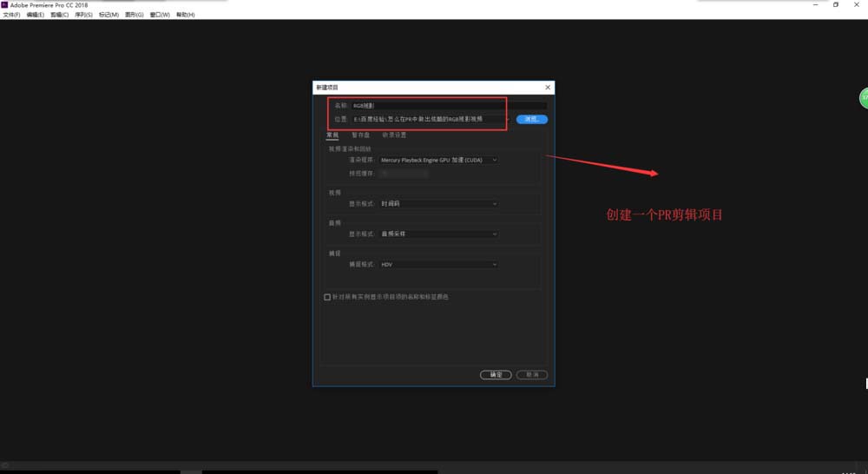The image size is (868, 474).
Task: Minimize the Premiere Pro window
Action: [x=815, y=4]
